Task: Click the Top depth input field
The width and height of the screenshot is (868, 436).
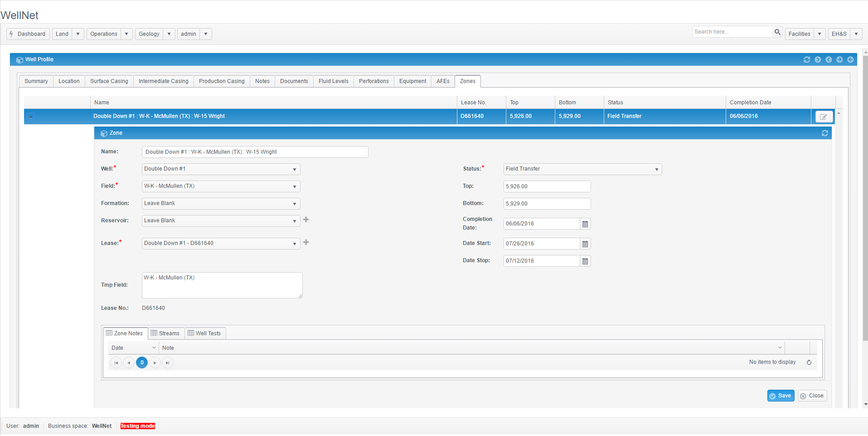Action: (547, 186)
